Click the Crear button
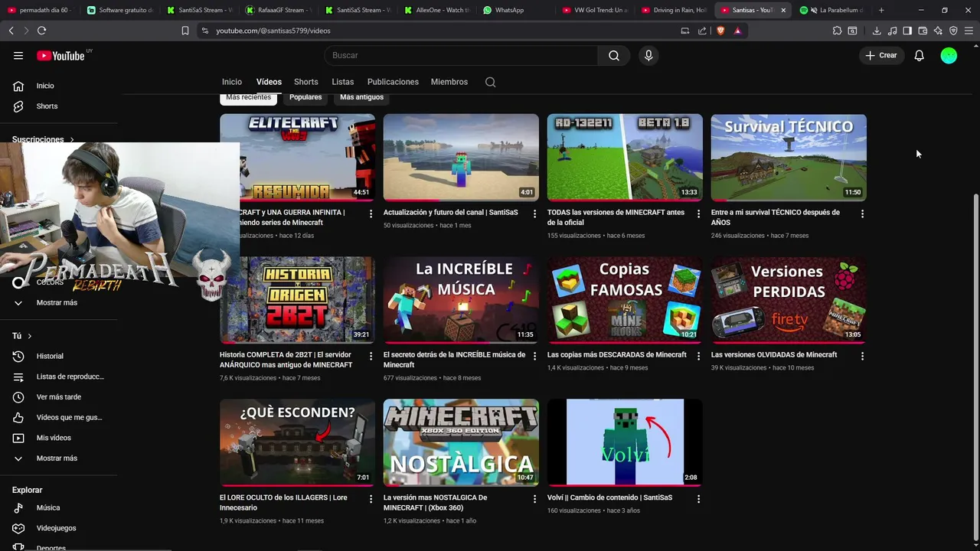Image resolution: width=980 pixels, height=551 pixels. [880, 55]
